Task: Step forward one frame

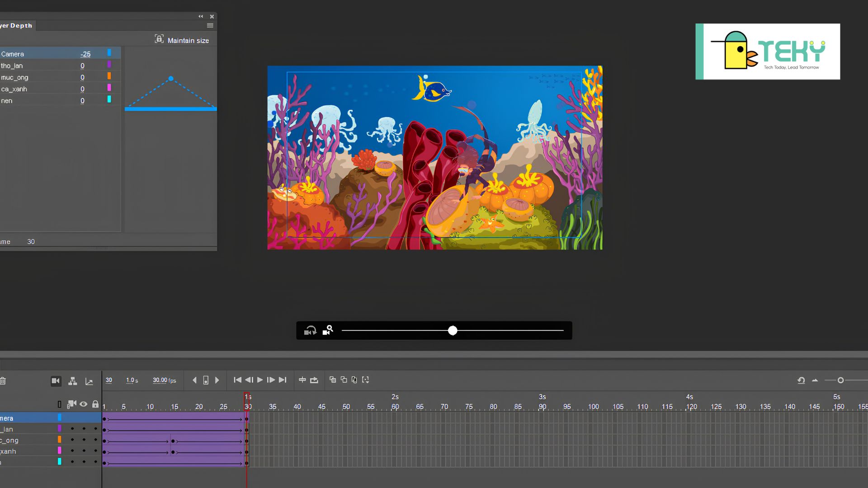Action: click(271, 380)
